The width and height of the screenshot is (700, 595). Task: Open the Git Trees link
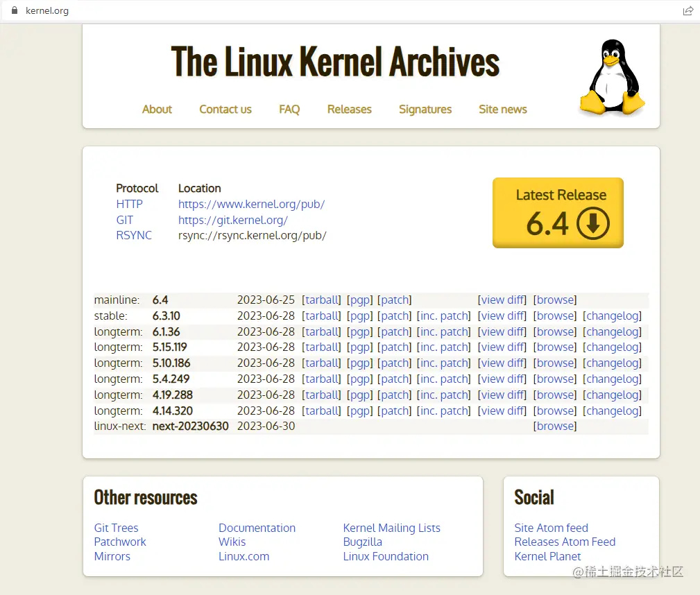116,528
